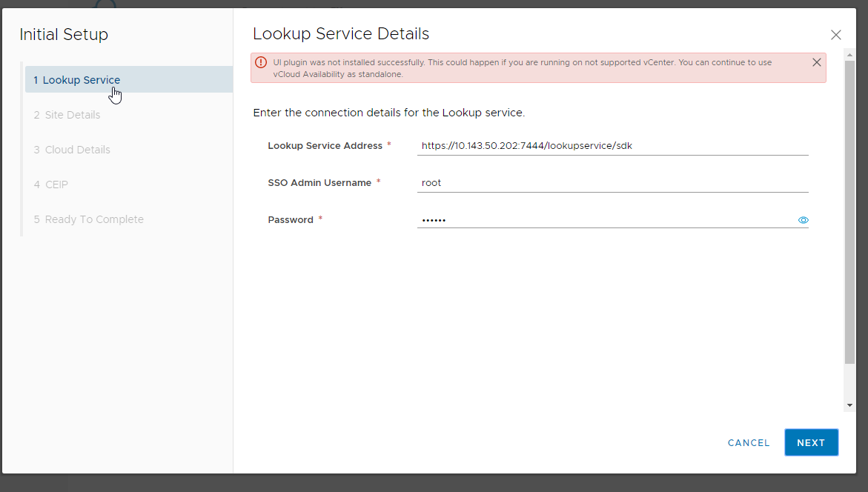Click into the Password field
The width and height of the screenshot is (868, 492).
point(605,220)
